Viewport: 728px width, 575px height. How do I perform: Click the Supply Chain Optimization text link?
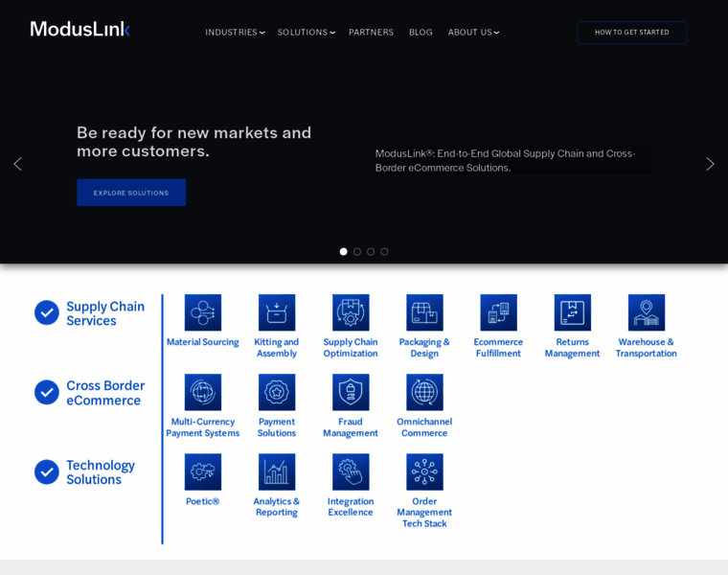coord(351,348)
